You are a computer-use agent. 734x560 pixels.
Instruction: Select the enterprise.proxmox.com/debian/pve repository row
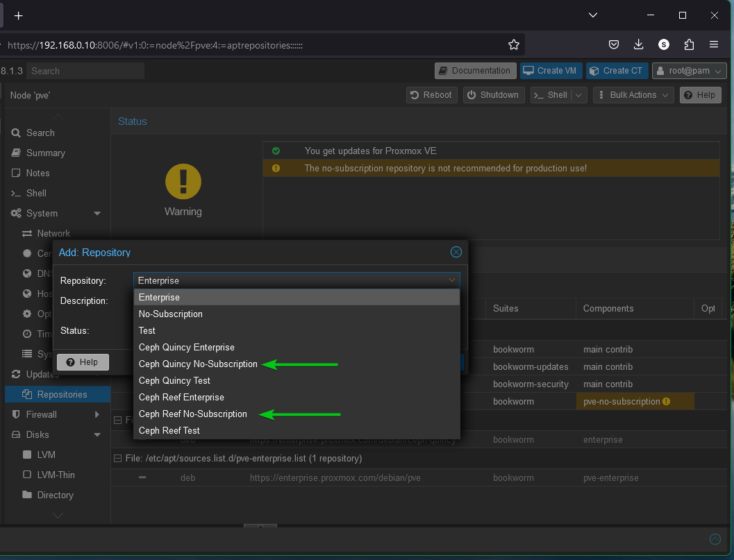tap(419, 477)
